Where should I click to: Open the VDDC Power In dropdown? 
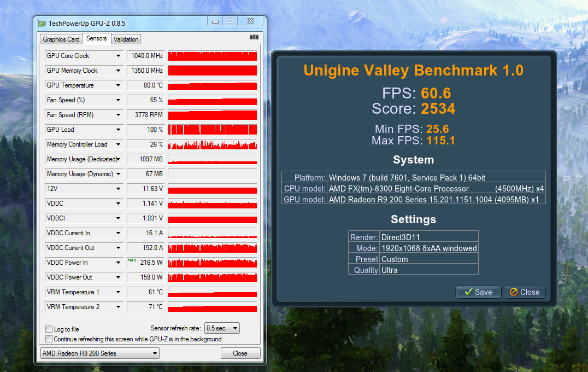pos(118,263)
